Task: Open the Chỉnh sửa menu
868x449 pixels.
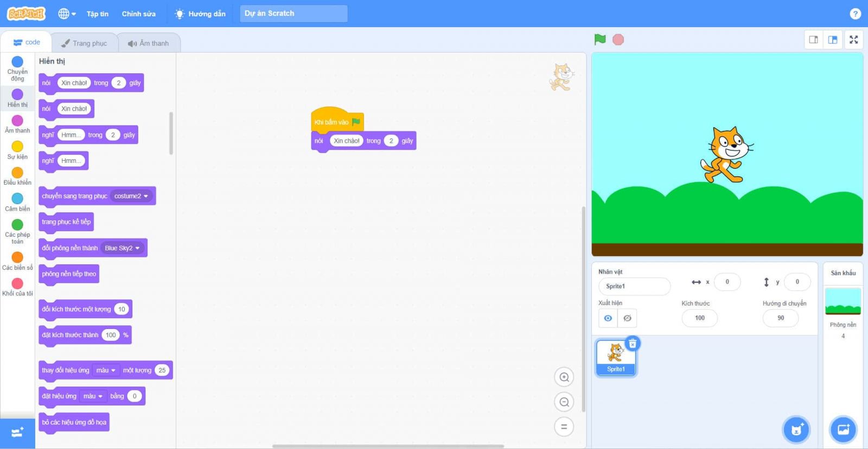Action: point(139,14)
